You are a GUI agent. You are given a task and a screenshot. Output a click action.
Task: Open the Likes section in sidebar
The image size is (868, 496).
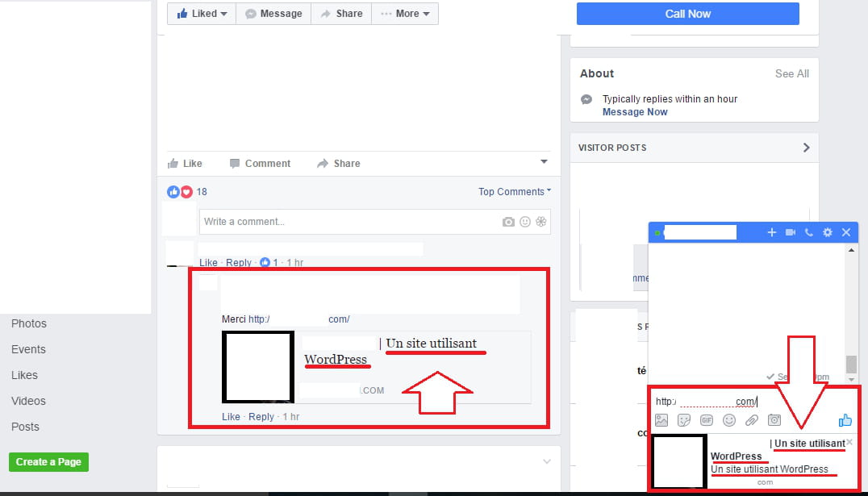click(24, 375)
